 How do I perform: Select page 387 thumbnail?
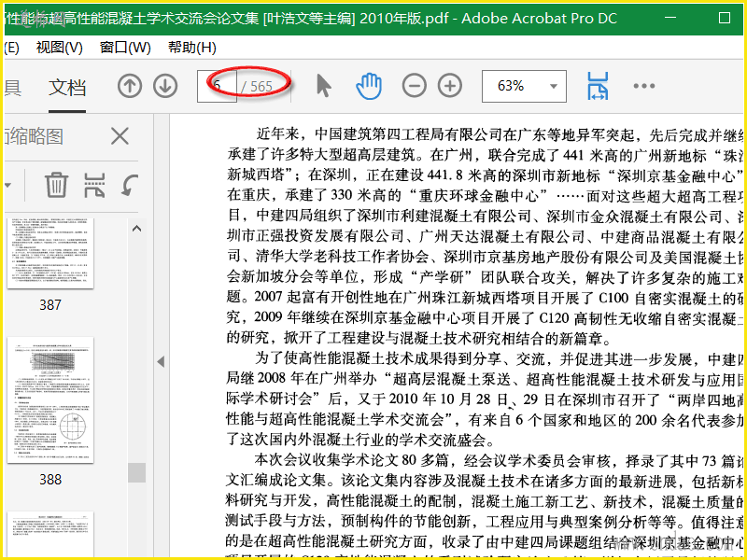click(50, 253)
